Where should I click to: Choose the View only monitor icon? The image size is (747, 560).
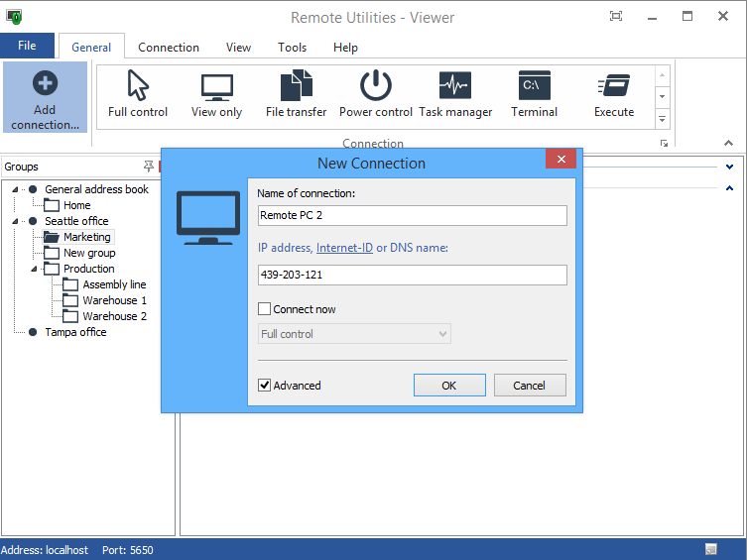tap(217, 87)
